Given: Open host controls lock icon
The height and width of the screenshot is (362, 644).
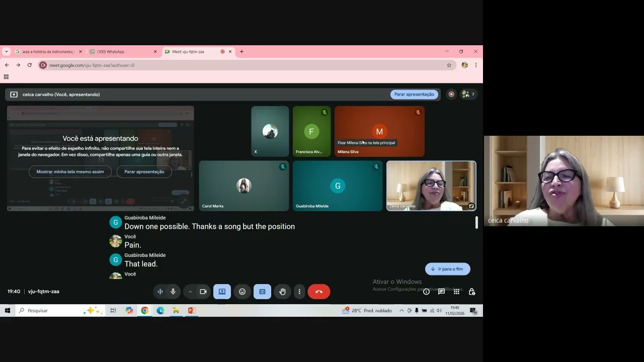Looking at the screenshot, I should (471, 292).
